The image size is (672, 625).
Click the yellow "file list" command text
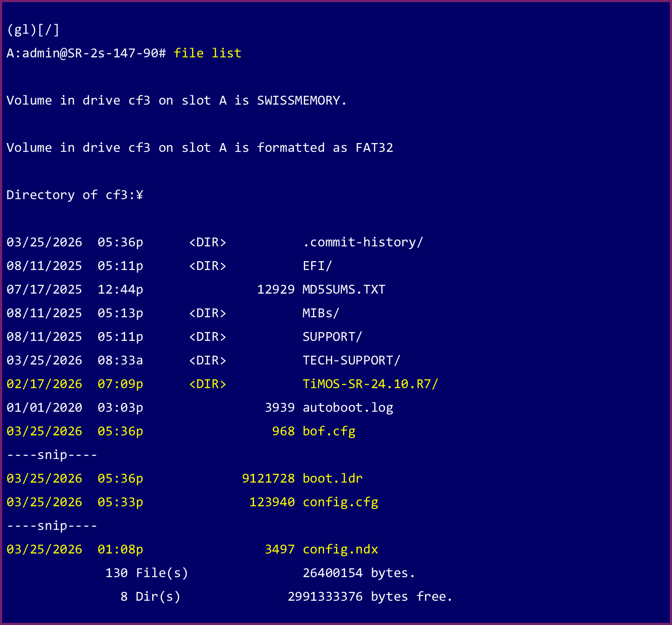pos(207,53)
